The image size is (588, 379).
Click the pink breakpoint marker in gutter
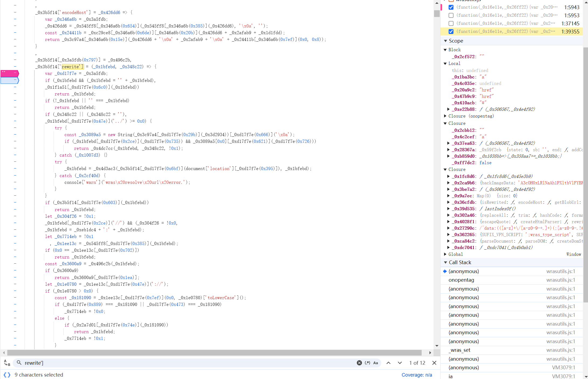point(10,73)
